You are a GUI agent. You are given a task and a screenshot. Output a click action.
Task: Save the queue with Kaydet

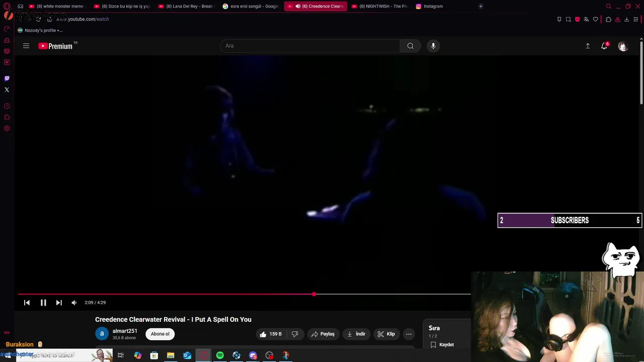[x=442, y=345]
